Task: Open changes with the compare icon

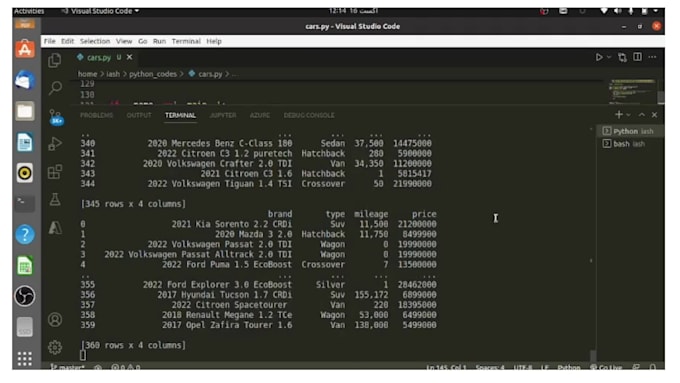Action: tap(622, 57)
